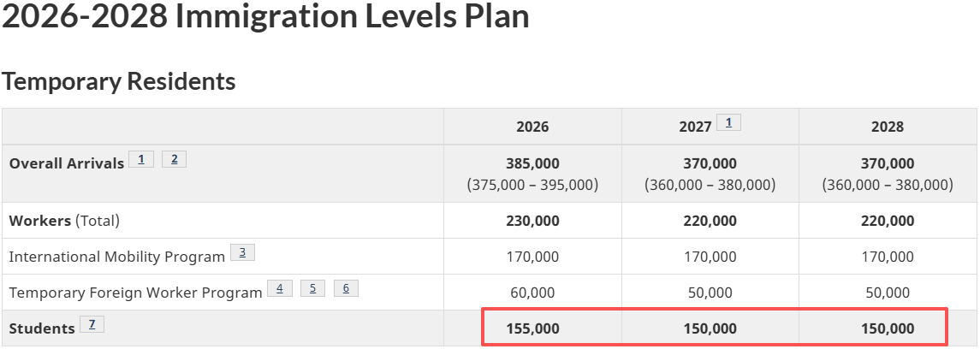Click the highlighted 155,000 Students figure
980x349 pixels.
(532, 328)
